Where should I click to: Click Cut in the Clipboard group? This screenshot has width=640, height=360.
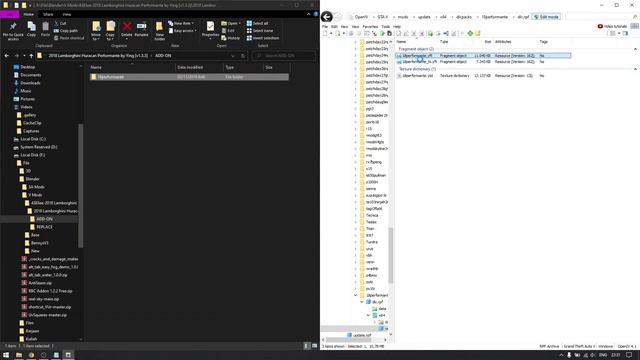pos(60,23)
